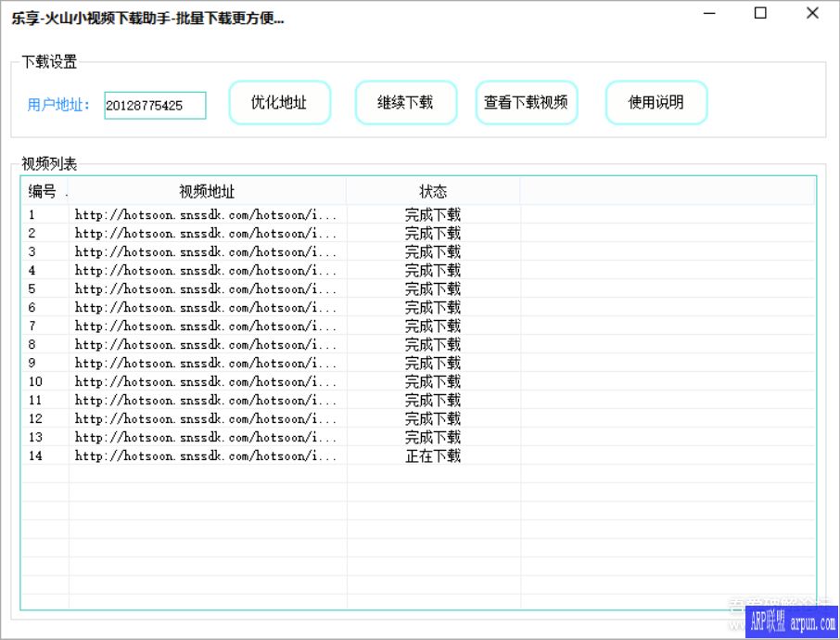This screenshot has width=840, height=640.
Task: Click the 状态 column header
Action: click(433, 191)
